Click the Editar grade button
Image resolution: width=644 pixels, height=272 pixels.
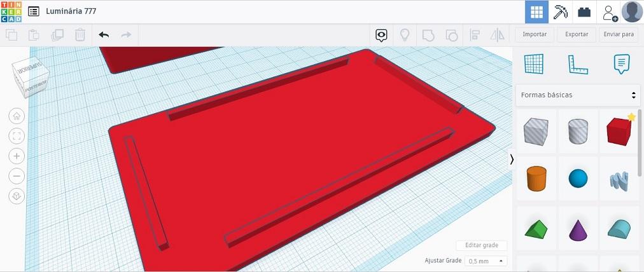481,245
